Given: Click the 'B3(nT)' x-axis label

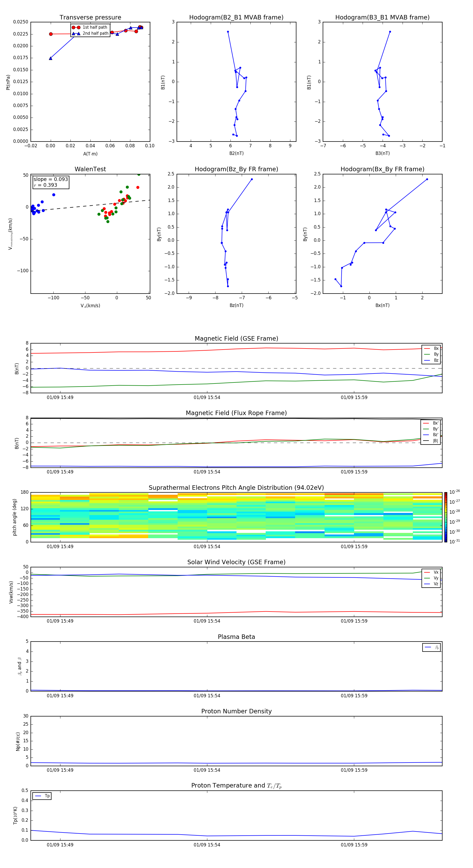Looking at the screenshot, I should (x=382, y=153).
